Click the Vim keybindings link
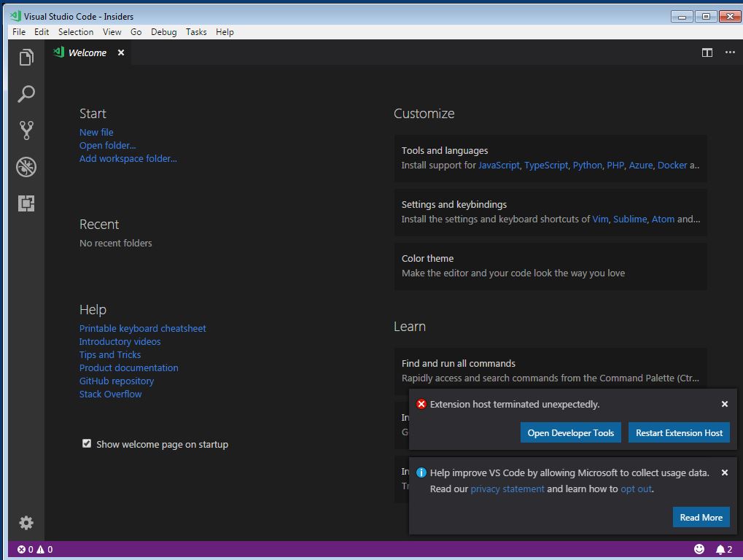Image resolution: width=743 pixels, height=560 pixels. coord(600,219)
